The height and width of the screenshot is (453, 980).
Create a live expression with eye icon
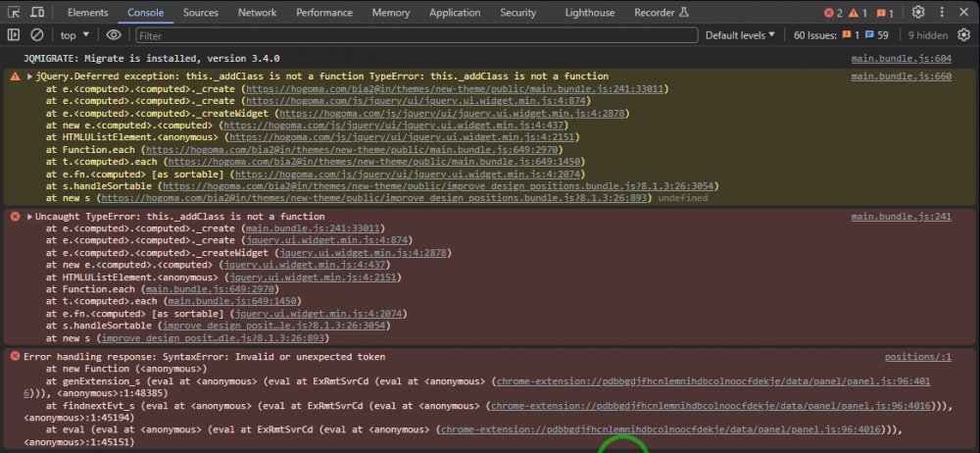click(114, 35)
